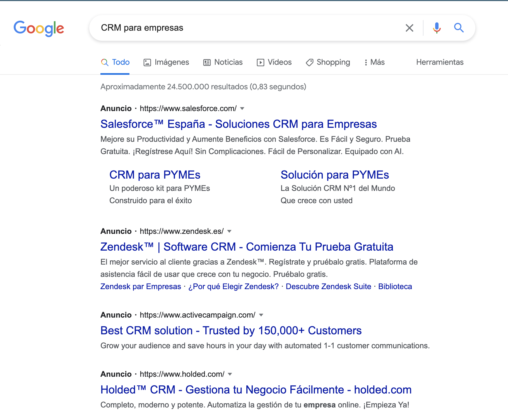
Task: Follow the Descubre Zendesk Suite link
Action: [328, 287]
